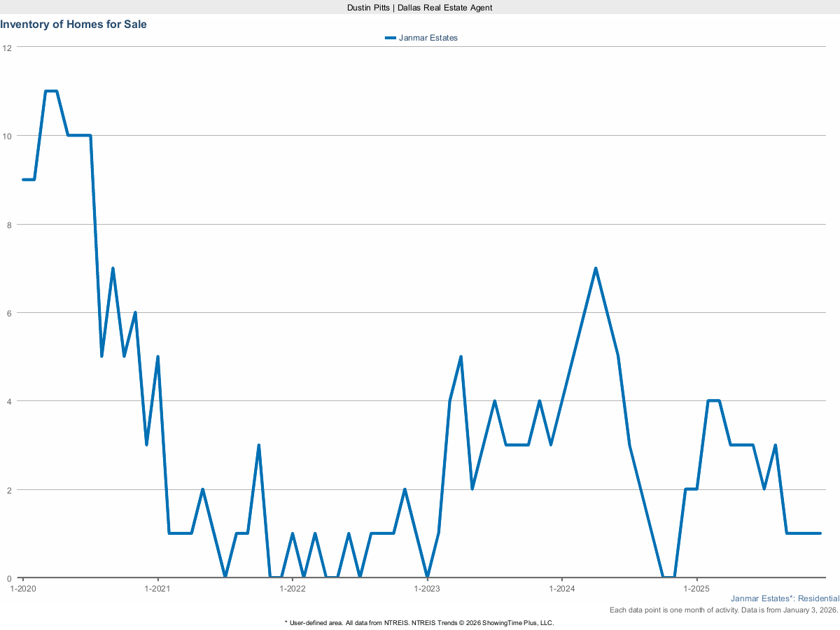This screenshot has width=840, height=630.
Task: Click the 5-value spike after 1-2023
Action: pyautogui.click(x=461, y=356)
